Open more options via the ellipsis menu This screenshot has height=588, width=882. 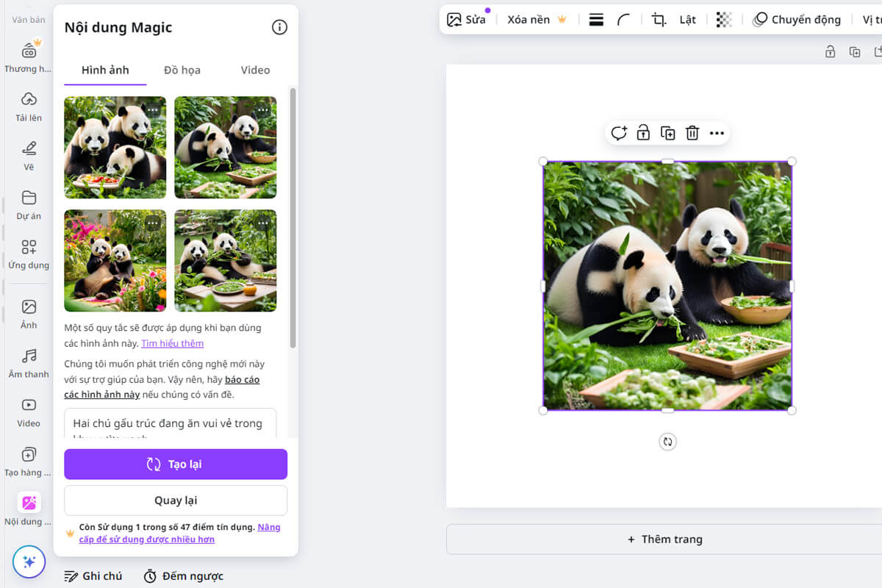click(717, 133)
